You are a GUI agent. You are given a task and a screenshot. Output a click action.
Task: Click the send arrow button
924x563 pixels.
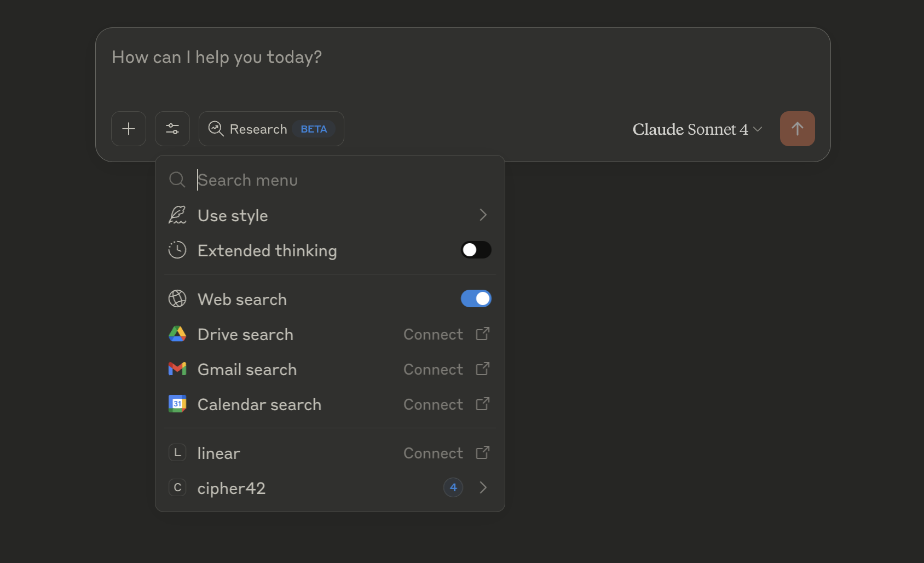tap(797, 129)
